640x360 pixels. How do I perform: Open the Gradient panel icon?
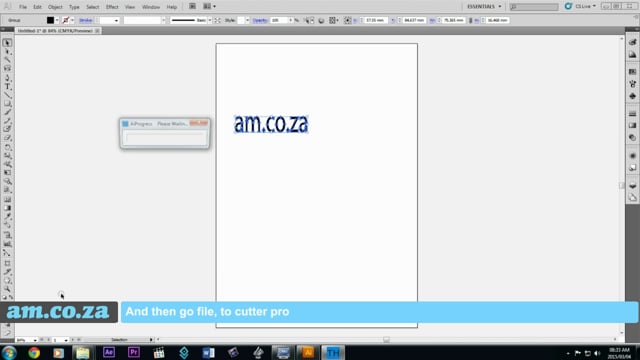tap(632, 125)
